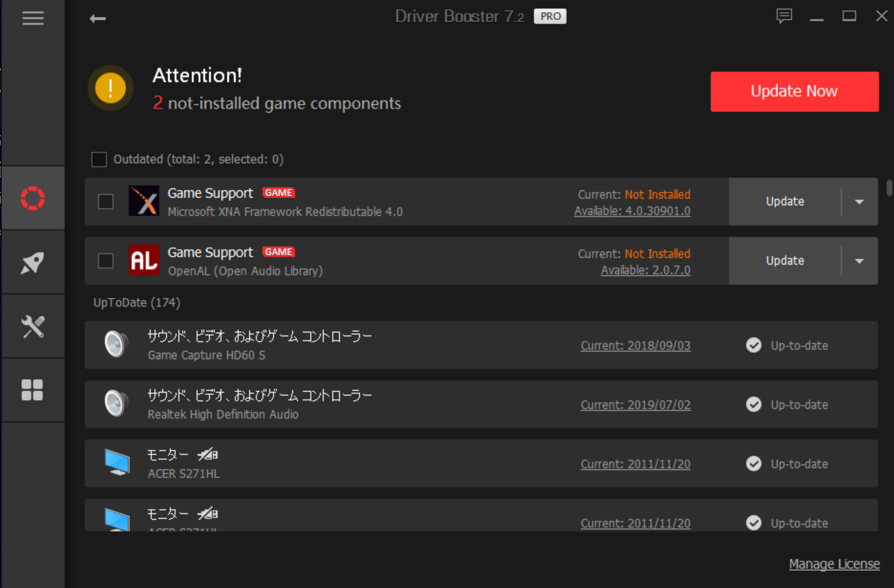
Task: Open Current: 2018/09/03 driver link
Action: click(x=635, y=345)
